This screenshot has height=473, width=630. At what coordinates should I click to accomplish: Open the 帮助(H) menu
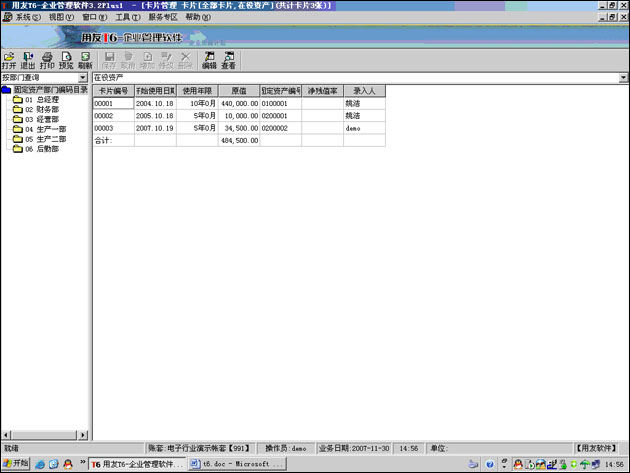click(x=198, y=17)
